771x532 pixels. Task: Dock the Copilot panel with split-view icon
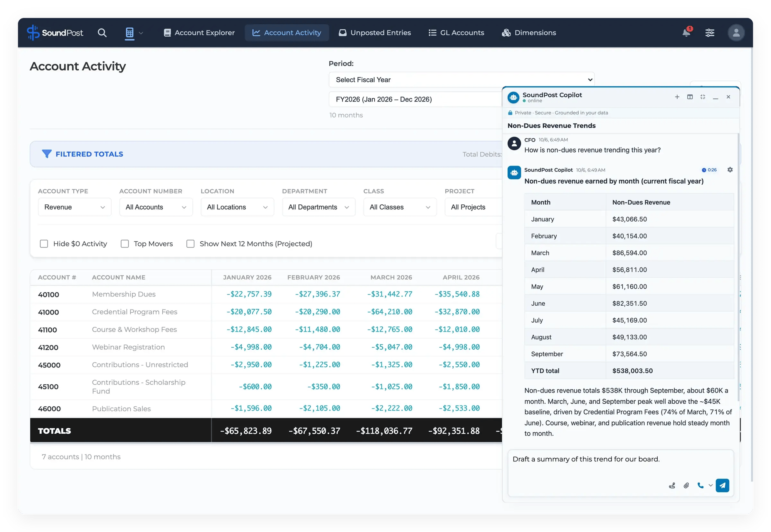tap(690, 97)
